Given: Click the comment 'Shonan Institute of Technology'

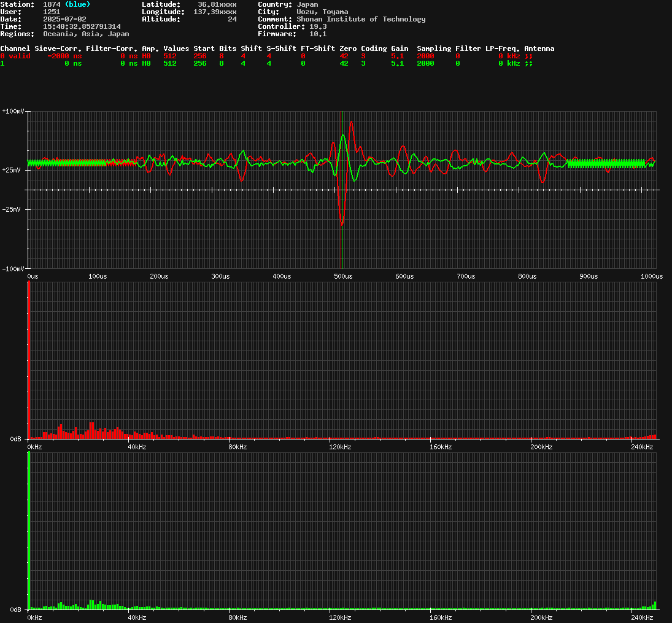Looking at the screenshot, I should coord(361,19).
